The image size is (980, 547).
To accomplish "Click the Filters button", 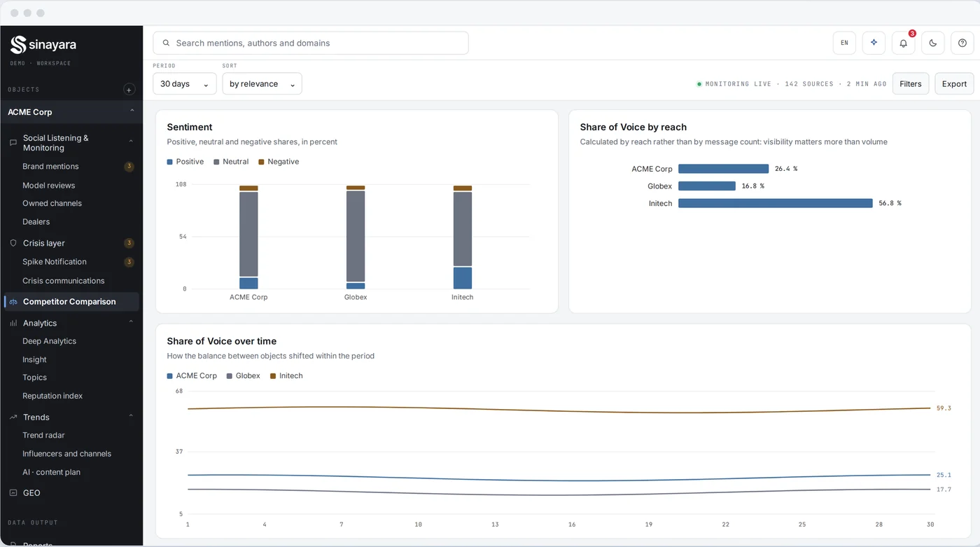I will coord(911,83).
